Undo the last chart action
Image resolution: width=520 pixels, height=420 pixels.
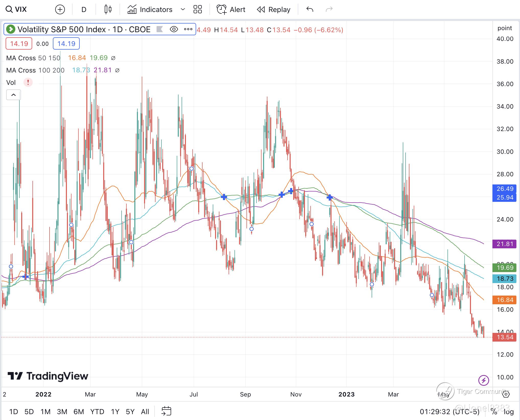point(310,10)
